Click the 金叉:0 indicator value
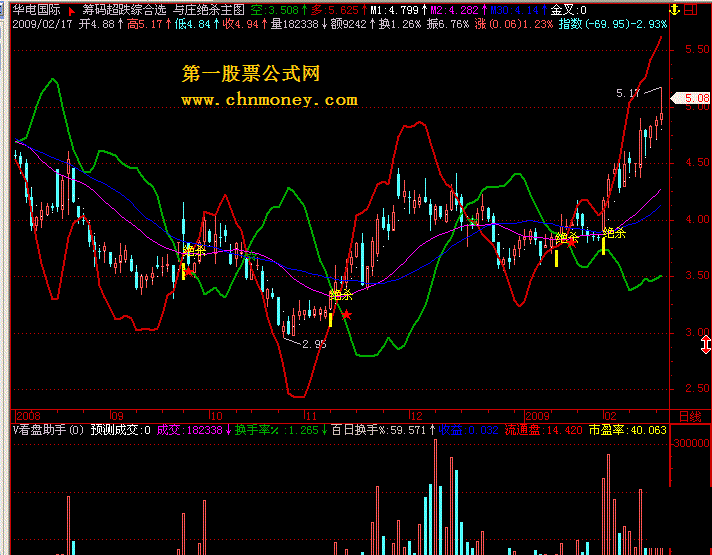The width and height of the screenshot is (712, 555). tap(569, 10)
